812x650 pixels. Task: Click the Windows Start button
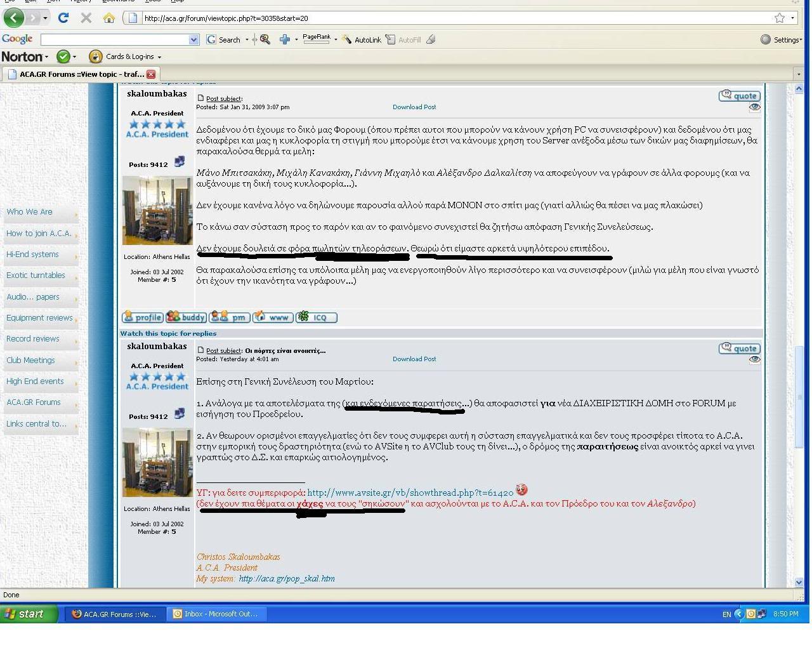30,614
